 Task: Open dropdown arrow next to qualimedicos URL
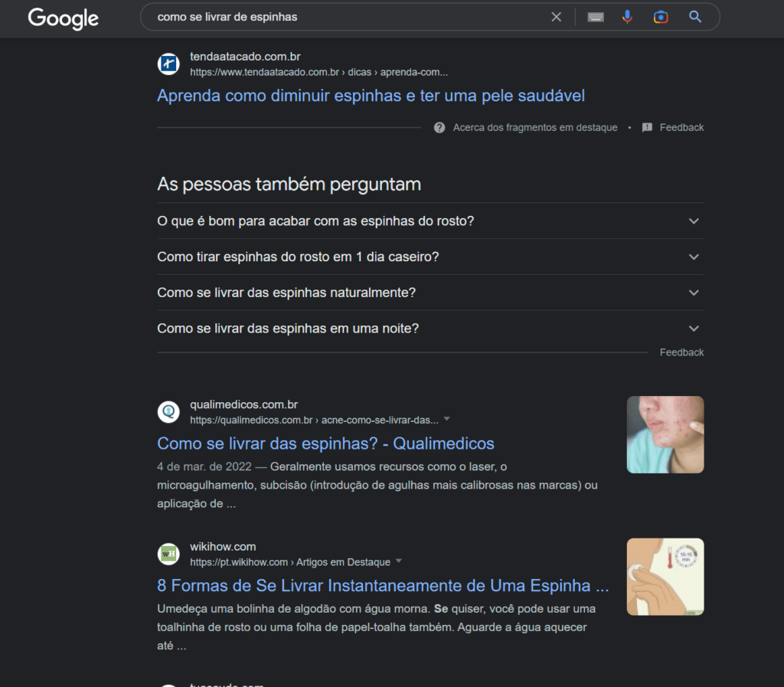[447, 419]
